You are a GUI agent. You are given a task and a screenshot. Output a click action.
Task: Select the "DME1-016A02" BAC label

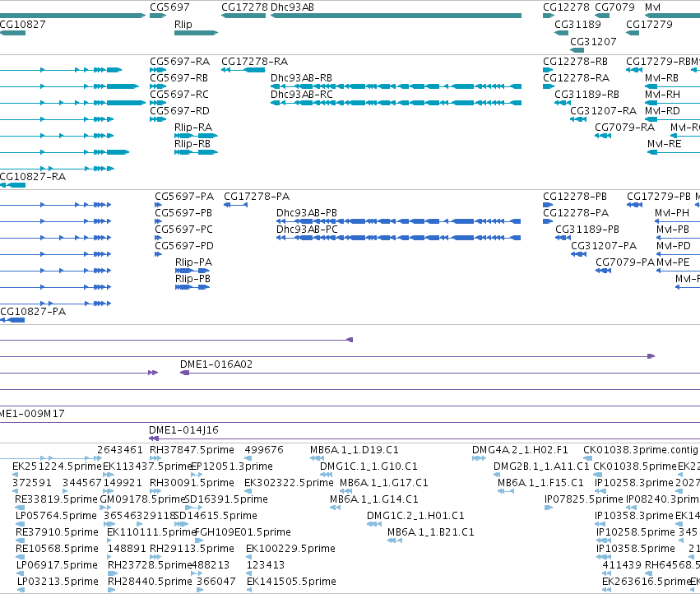[x=216, y=364]
